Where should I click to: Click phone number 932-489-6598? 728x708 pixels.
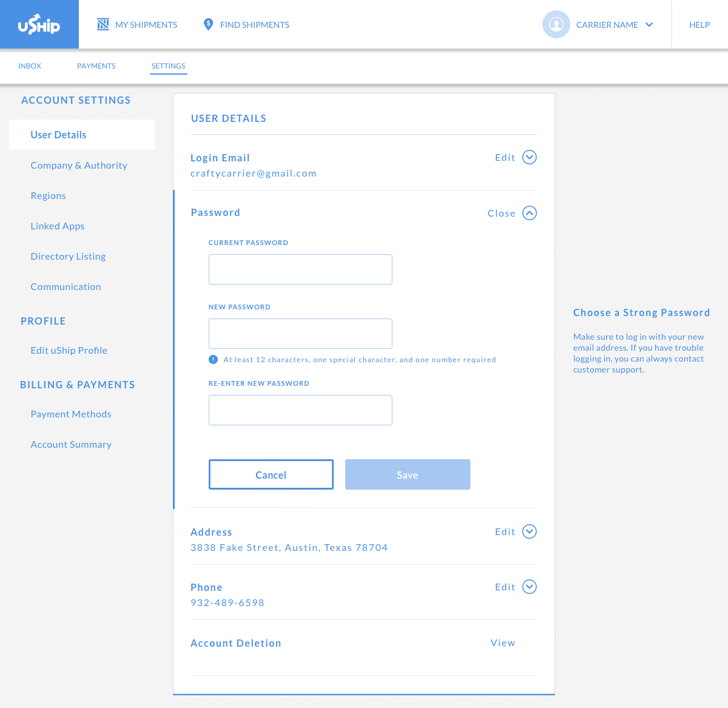click(x=227, y=602)
